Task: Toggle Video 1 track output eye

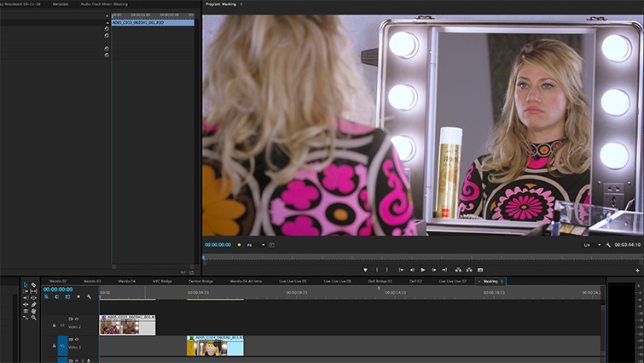Action: tap(77, 339)
